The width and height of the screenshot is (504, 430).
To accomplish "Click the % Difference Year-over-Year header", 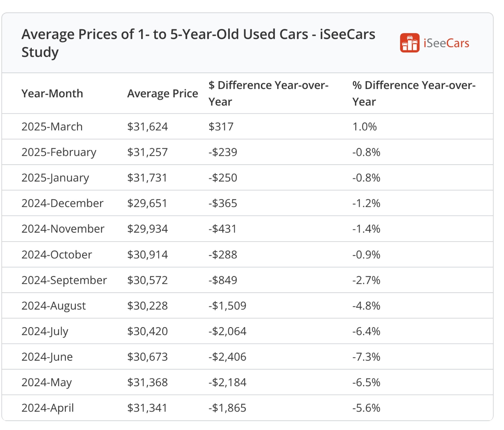I will 414,93.
